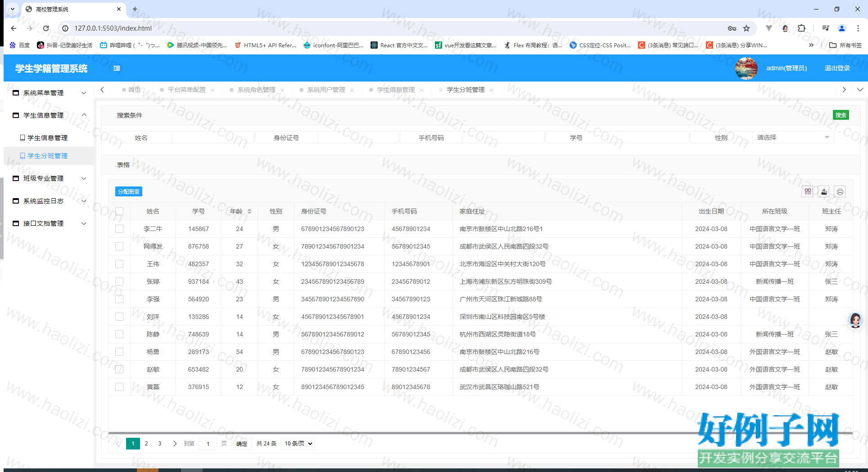This screenshot has height=472, width=868.
Task: Check the row for 杨勇
Action: pyautogui.click(x=119, y=352)
